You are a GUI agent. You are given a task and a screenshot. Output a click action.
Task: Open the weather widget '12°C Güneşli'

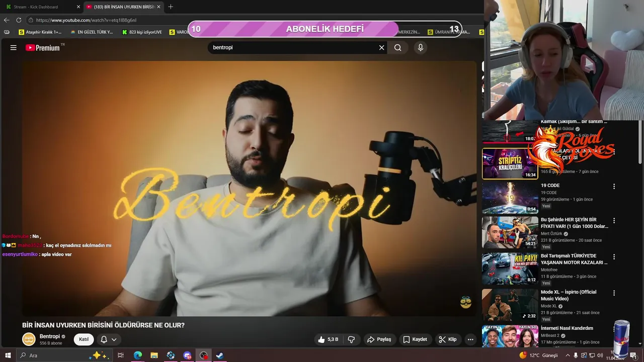tap(539, 355)
